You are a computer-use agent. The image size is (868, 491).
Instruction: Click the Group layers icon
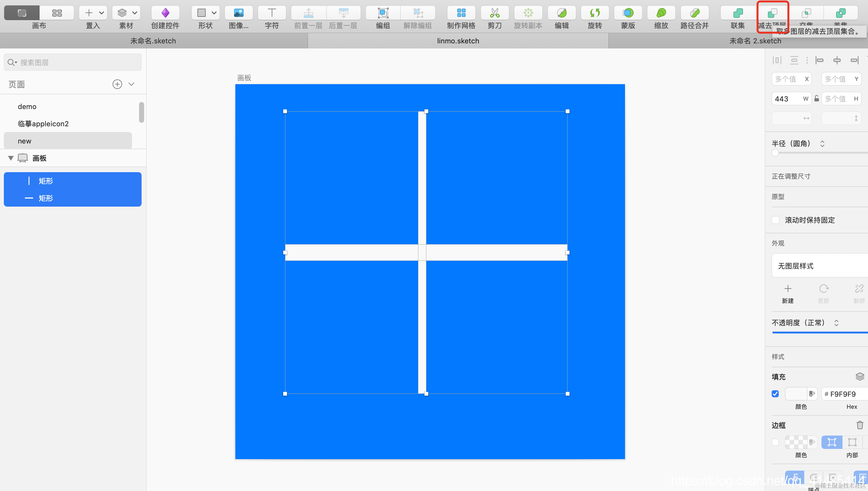[x=383, y=13]
